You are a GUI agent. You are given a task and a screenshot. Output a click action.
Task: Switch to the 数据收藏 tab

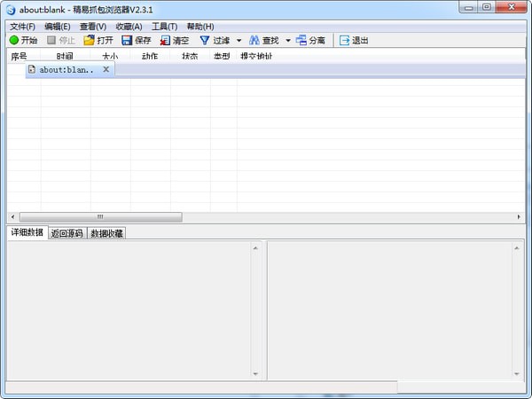tap(106, 233)
